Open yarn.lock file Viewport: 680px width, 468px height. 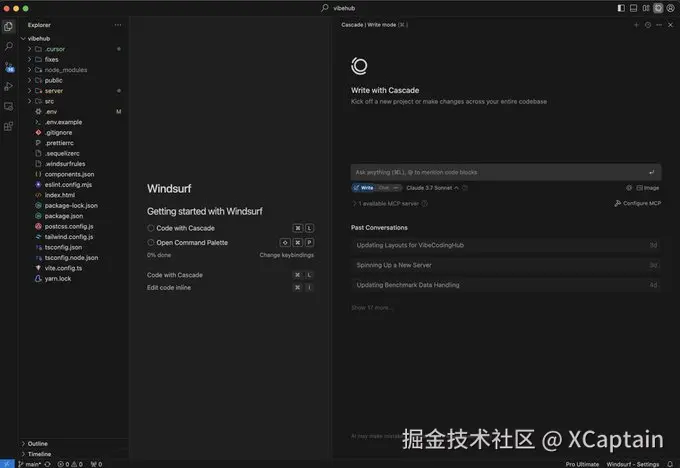(58, 278)
